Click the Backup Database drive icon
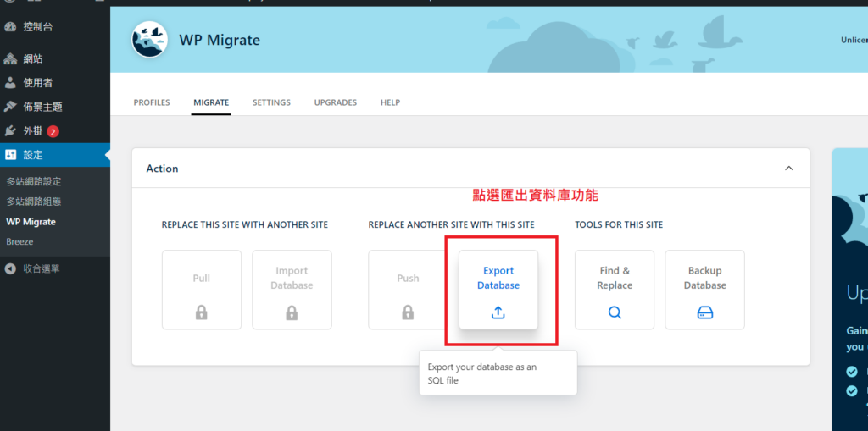 (705, 312)
